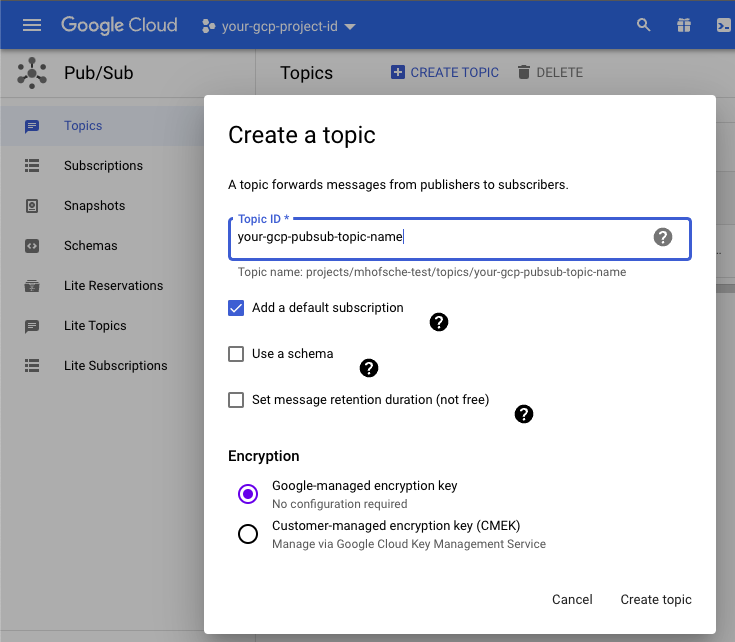Open Schemas in the sidebar
The height and width of the screenshot is (642, 735).
(90, 246)
